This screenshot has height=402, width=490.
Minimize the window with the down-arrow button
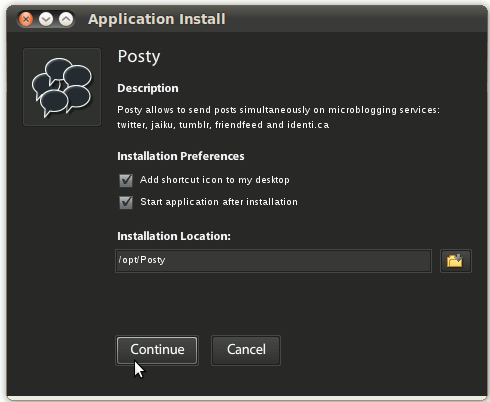coord(46,19)
